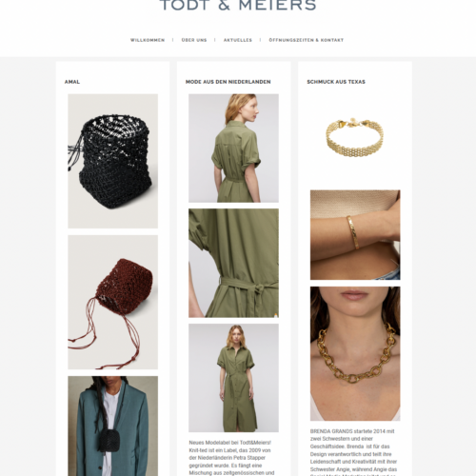Open the green dress belt close-up
The image size is (476, 476).
coord(233,263)
